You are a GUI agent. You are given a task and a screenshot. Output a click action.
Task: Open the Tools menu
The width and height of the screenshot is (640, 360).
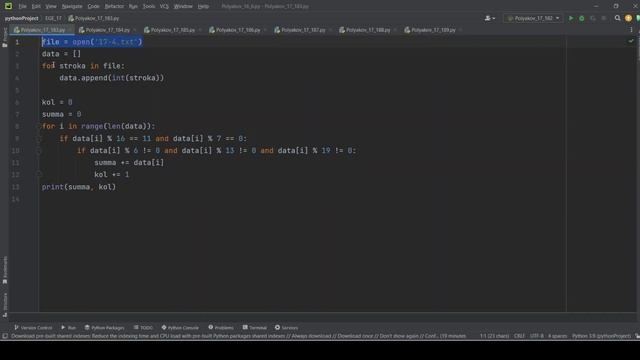pos(149,7)
